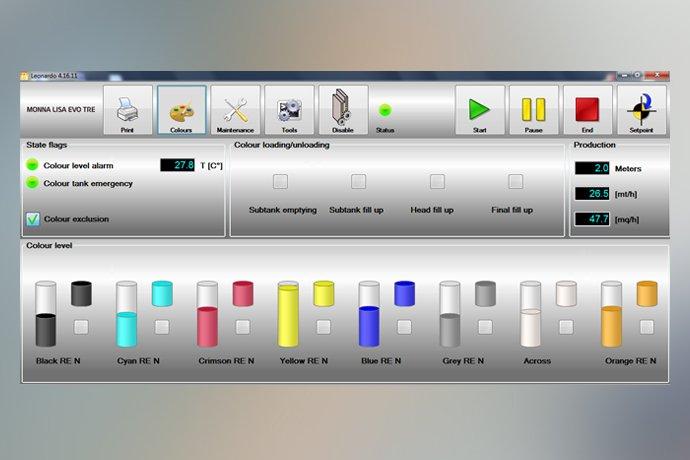Click the green Status indicator
The height and width of the screenshot is (460, 690).
[x=385, y=110]
